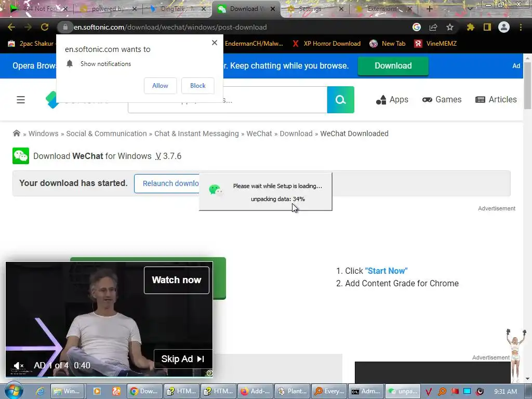Click Relaunch download button

coord(167,183)
